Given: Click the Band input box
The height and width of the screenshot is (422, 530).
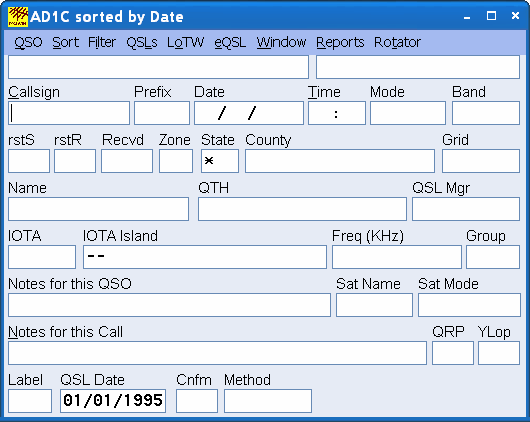Looking at the screenshot, I should coord(486,113).
